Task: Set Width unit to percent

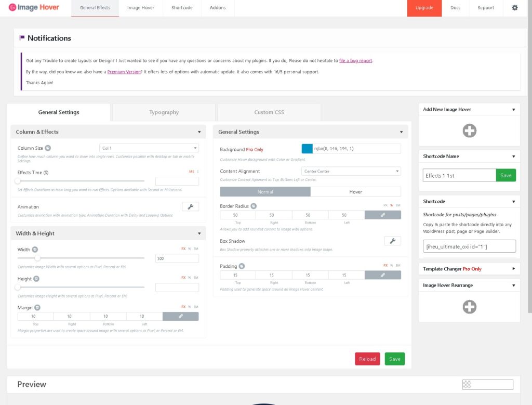Action: pos(189,249)
